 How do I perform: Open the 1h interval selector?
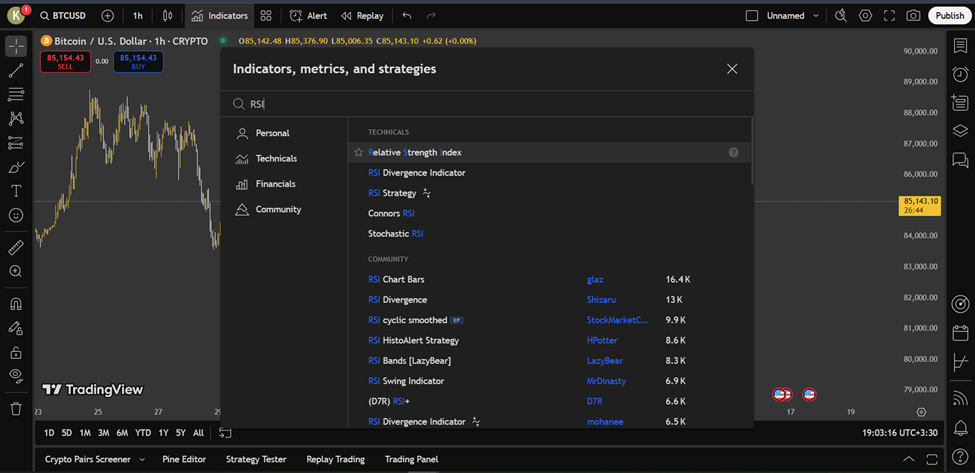(x=138, y=16)
